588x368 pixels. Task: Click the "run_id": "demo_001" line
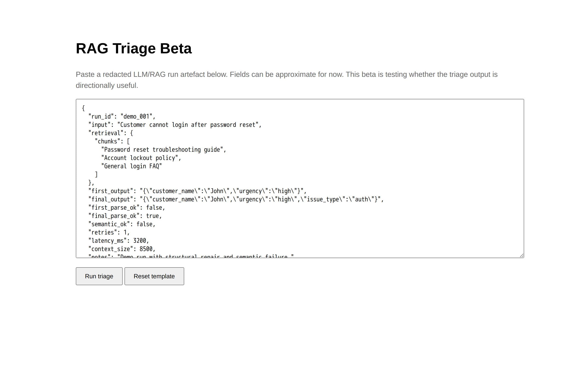coord(122,116)
